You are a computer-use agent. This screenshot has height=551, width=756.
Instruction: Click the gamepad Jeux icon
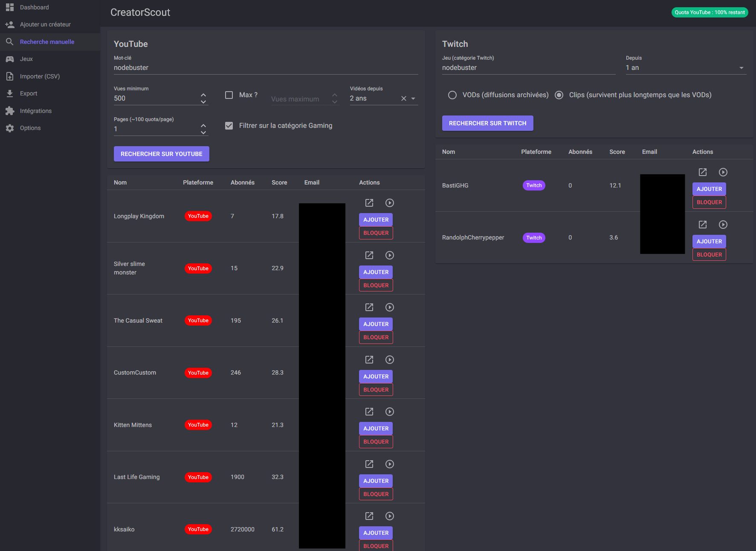coord(10,59)
